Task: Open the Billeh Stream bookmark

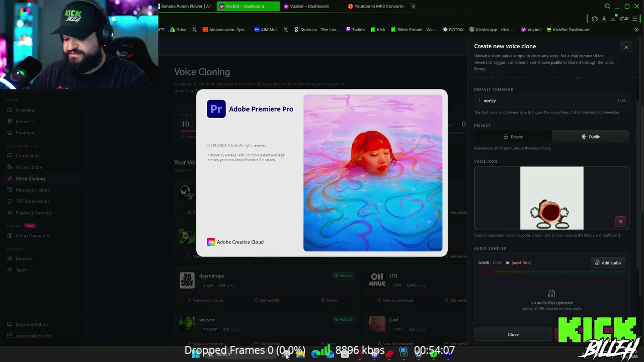Action: pos(414,30)
